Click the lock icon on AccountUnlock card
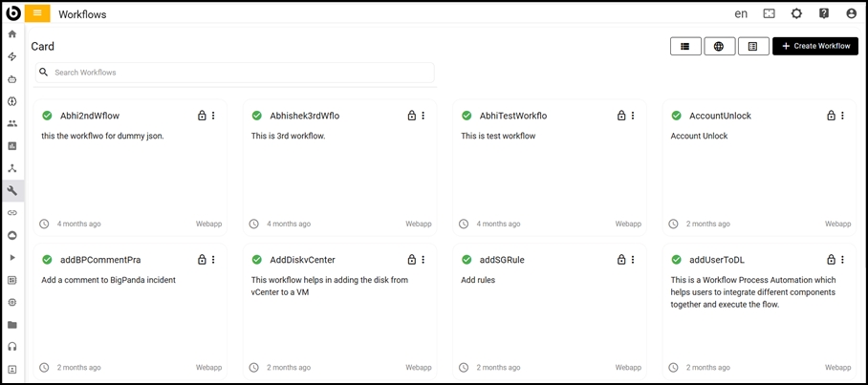This screenshot has height=385, width=868. pyautogui.click(x=831, y=116)
